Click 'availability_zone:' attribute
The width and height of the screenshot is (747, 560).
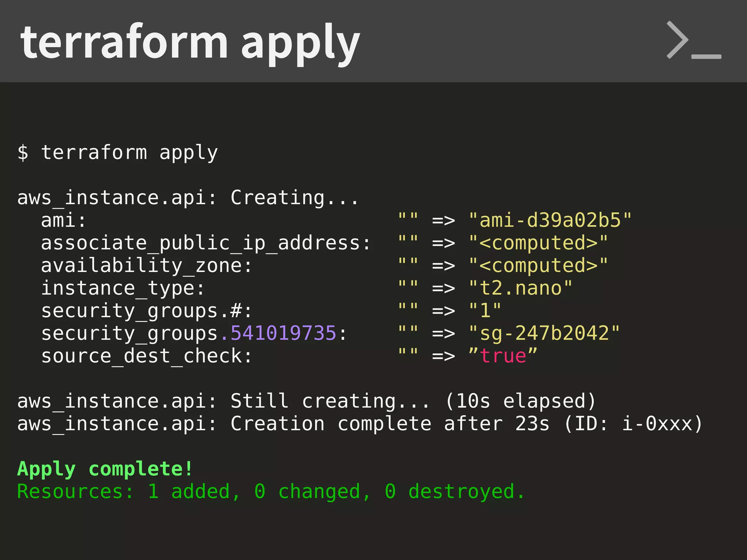(146, 266)
